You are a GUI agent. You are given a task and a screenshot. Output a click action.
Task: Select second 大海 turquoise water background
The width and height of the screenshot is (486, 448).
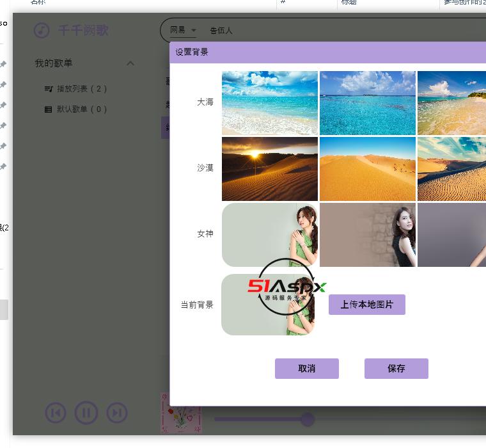(x=368, y=102)
